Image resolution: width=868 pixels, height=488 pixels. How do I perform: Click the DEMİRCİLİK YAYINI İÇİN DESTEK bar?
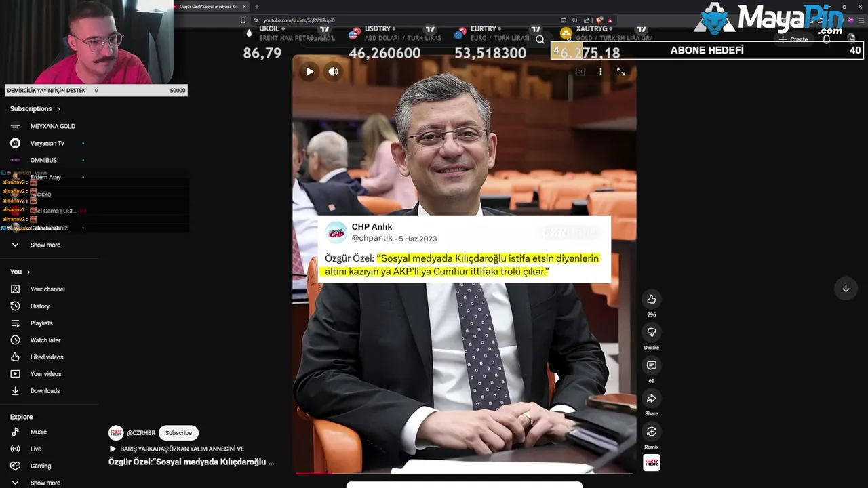pyautogui.click(x=96, y=90)
